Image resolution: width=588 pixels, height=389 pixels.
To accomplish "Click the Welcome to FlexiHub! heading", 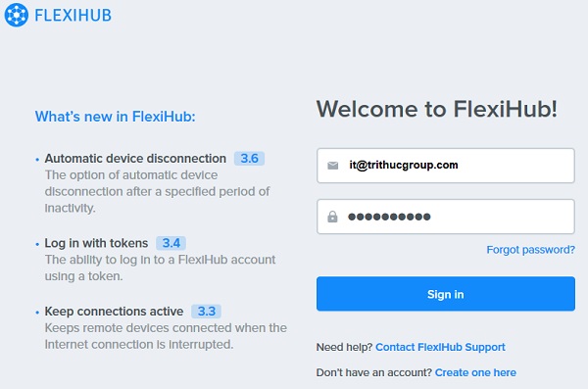I will pos(437,109).
